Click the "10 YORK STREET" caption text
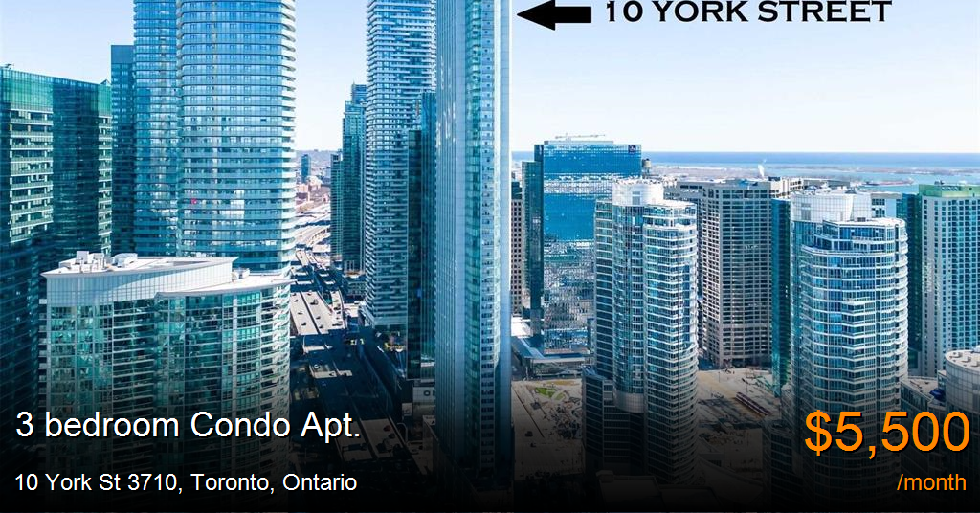The image size is (980, 513). coord(748,12)
